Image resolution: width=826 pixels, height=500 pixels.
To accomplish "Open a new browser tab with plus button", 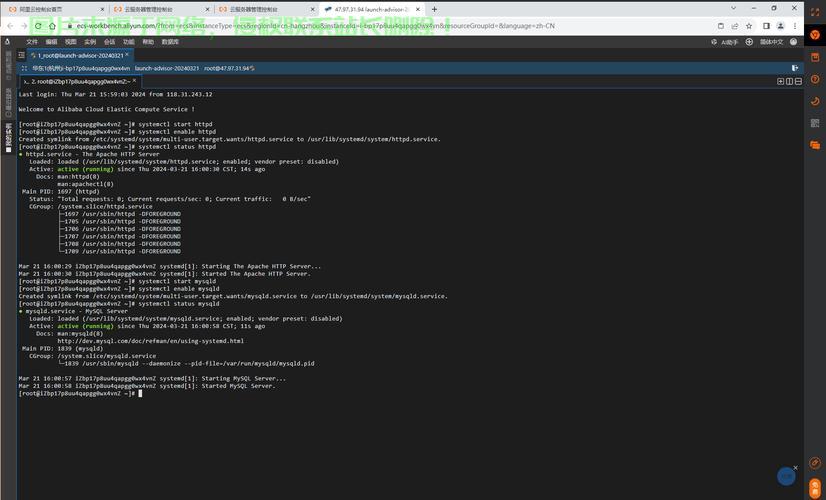I will pyautogui.click(x=434, y=9).
